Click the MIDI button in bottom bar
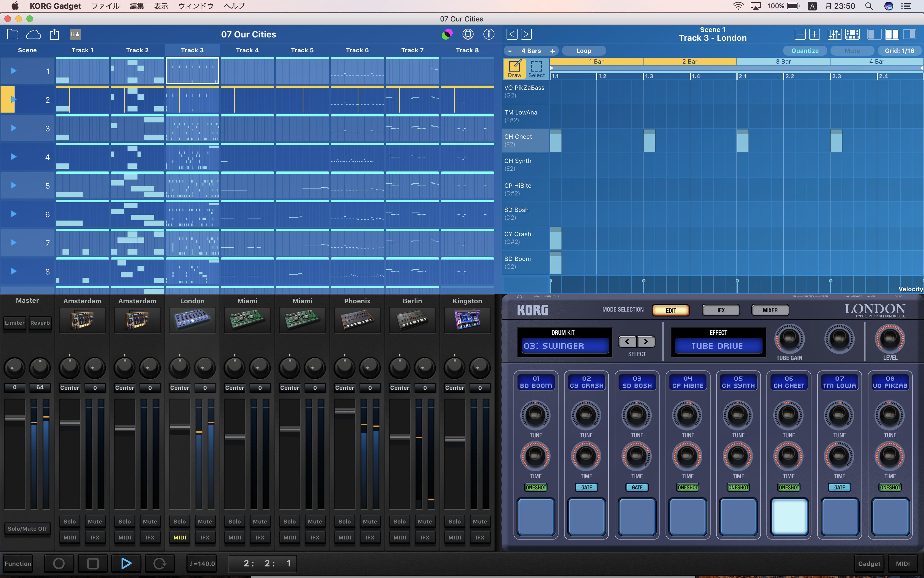 (x=903, y=563)
